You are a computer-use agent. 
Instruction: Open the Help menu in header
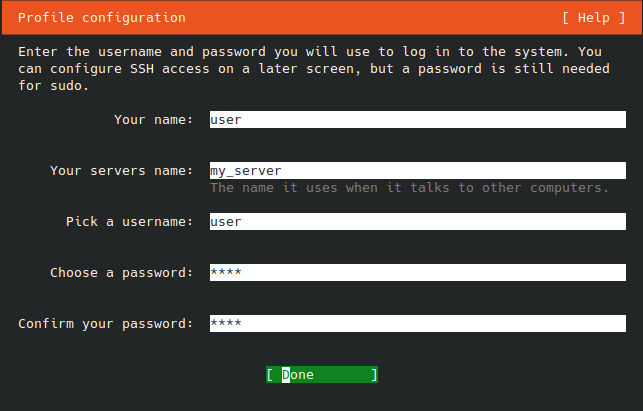point(593,18)
